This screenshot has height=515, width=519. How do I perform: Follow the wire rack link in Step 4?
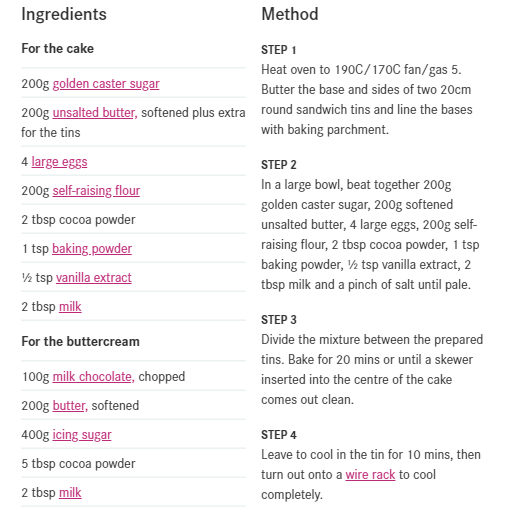coord(370,475)
